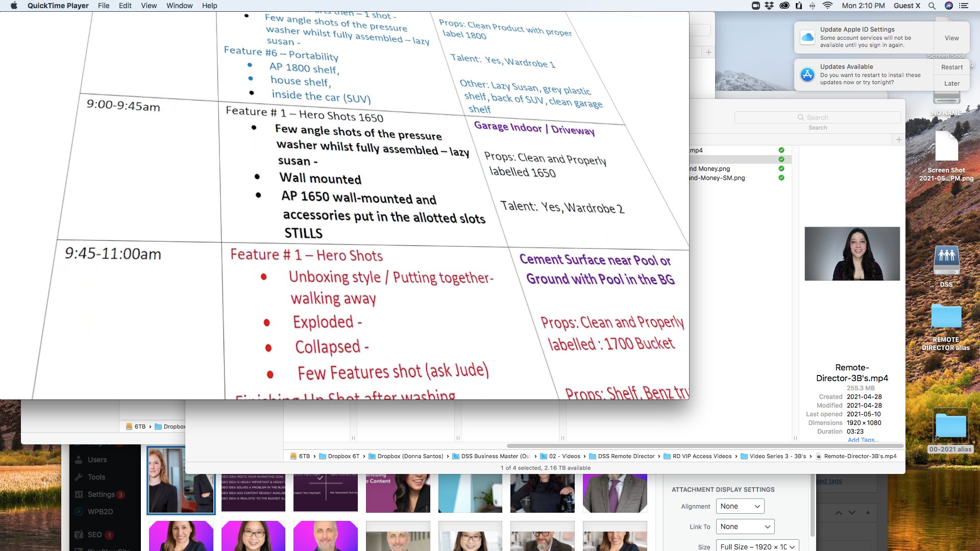Open the Wi-Fi status menu

[x=827, y=6]
